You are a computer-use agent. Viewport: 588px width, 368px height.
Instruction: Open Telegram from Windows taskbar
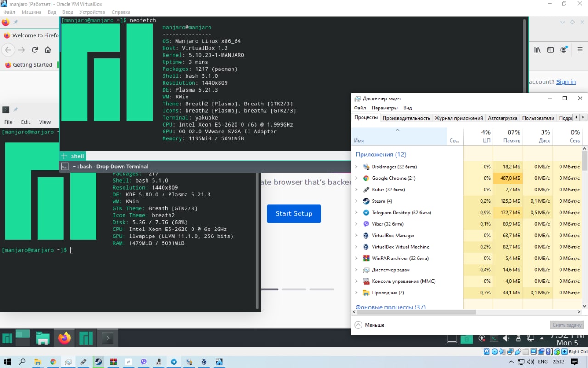coord(174,362)
